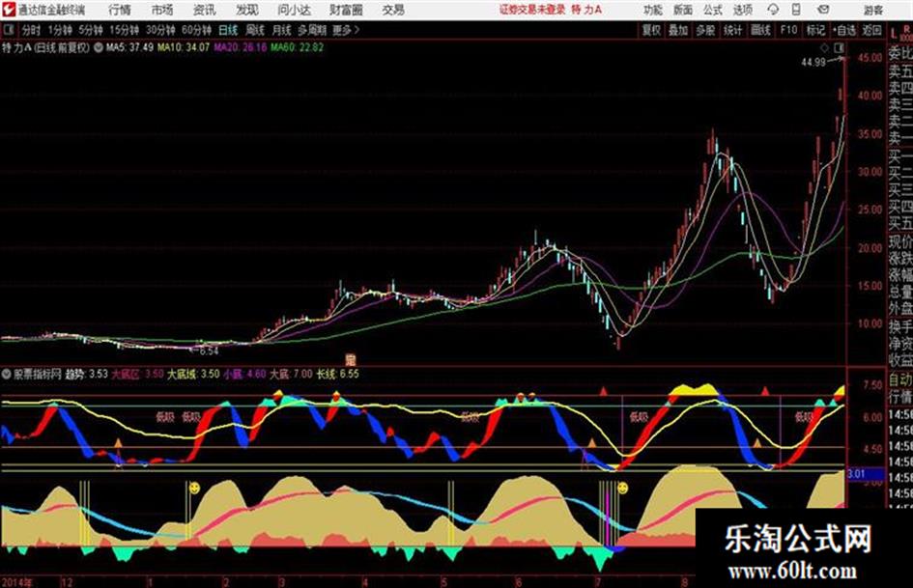Open the 交易 menu
Screen dimensions: 913x588
(393, 10)
